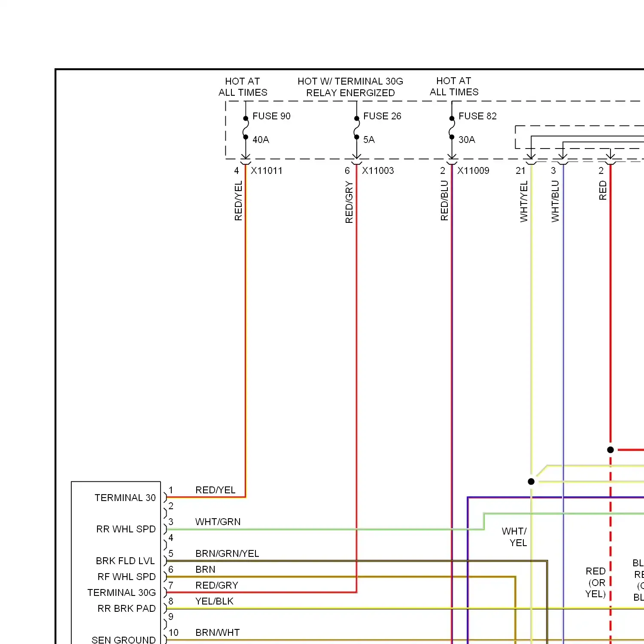
Task: Click connector label X11011
Action: coord(267,171)
